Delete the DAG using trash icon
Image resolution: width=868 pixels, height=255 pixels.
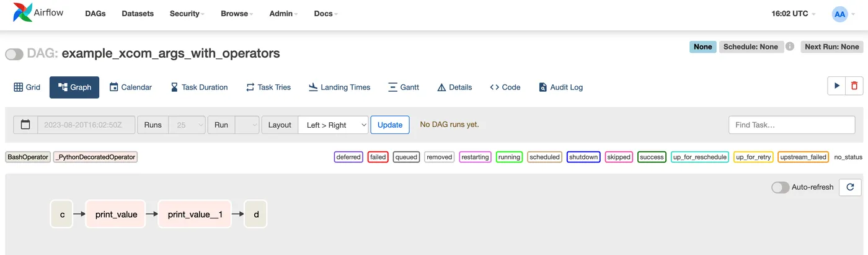854,86
